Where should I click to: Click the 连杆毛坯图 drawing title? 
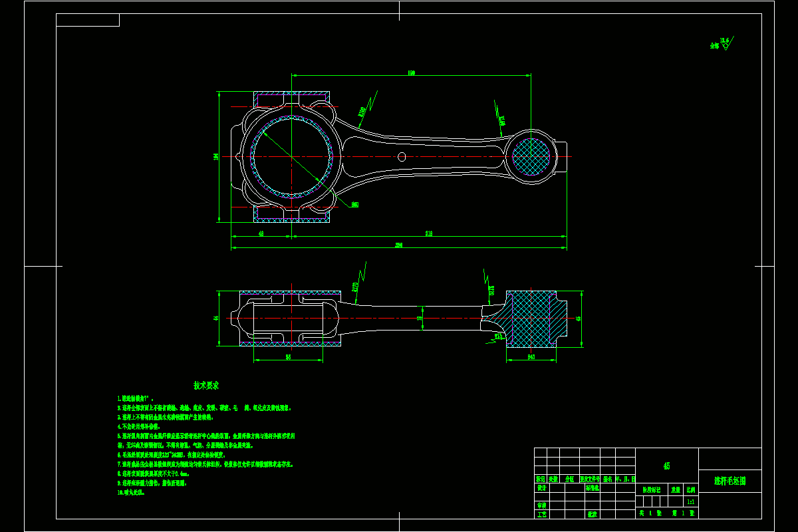(730, 480)
